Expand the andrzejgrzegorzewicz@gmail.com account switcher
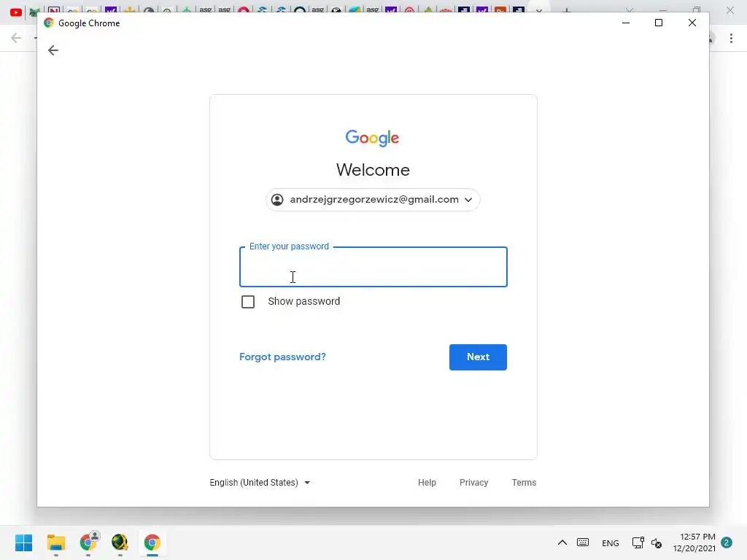The width and height of the screenshot is (747, 560). 373,200
